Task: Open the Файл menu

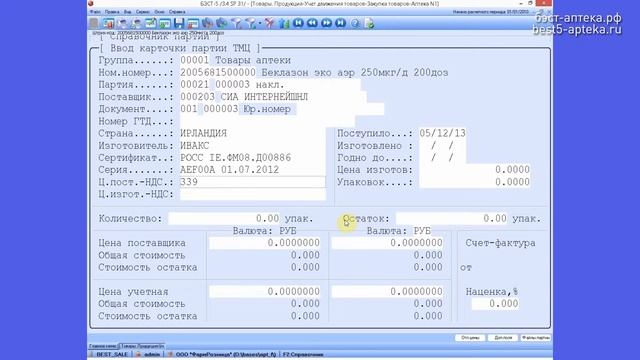Action: point(95,12)
